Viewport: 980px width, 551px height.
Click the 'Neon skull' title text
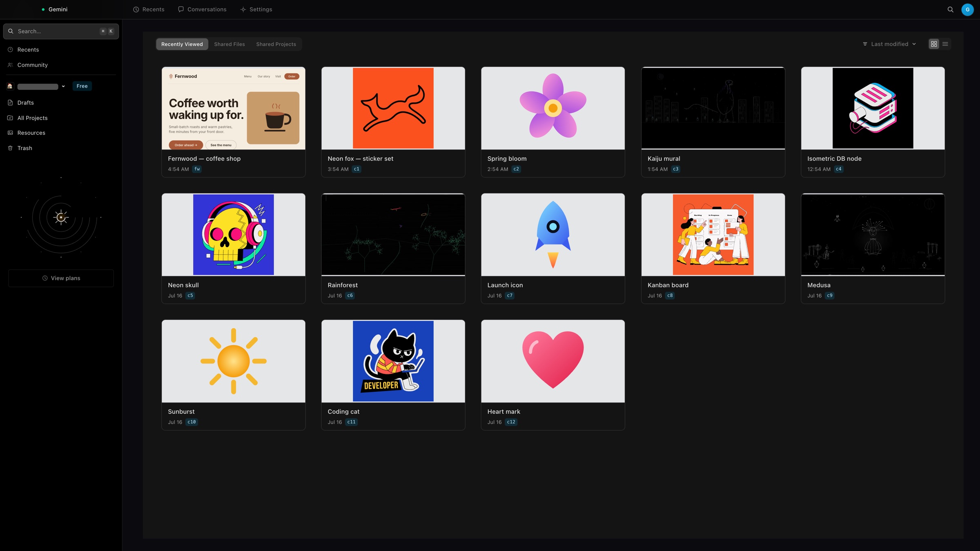point(183,285)
